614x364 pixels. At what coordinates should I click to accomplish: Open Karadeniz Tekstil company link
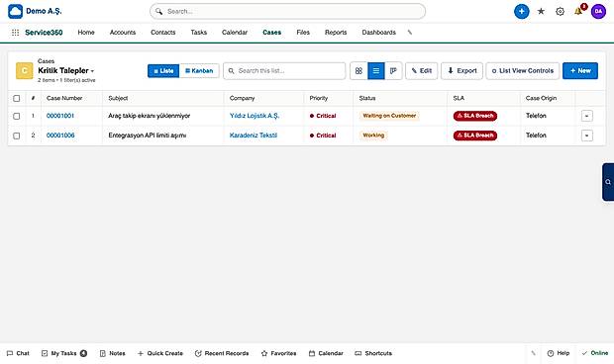(x=254, y=136)
